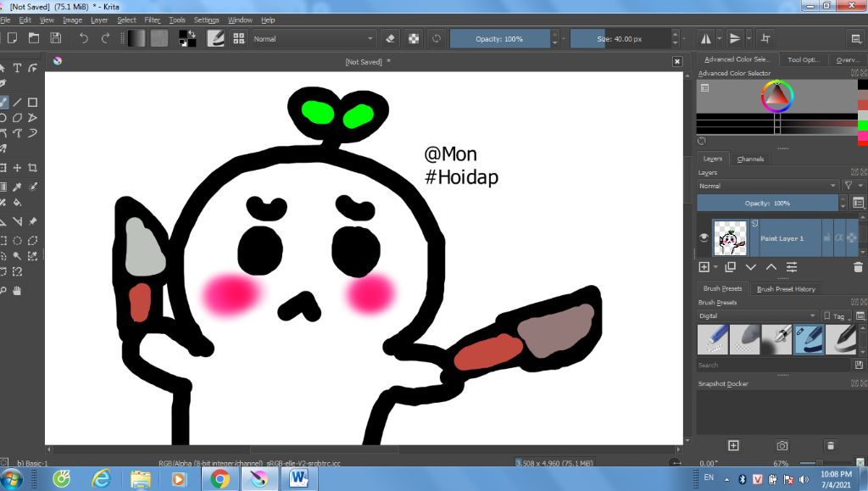Select the Crop tool

tap(33, 168)
